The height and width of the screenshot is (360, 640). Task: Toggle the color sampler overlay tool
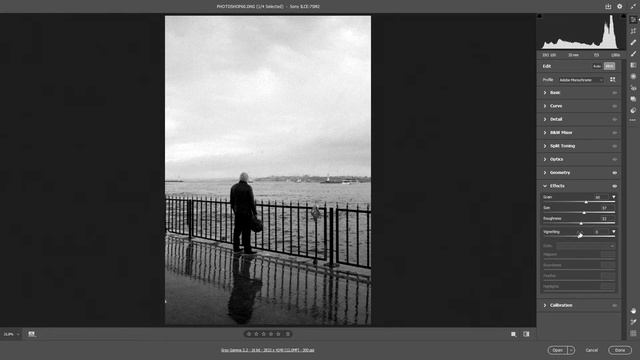pyautogui.click(x=633, y=322)
